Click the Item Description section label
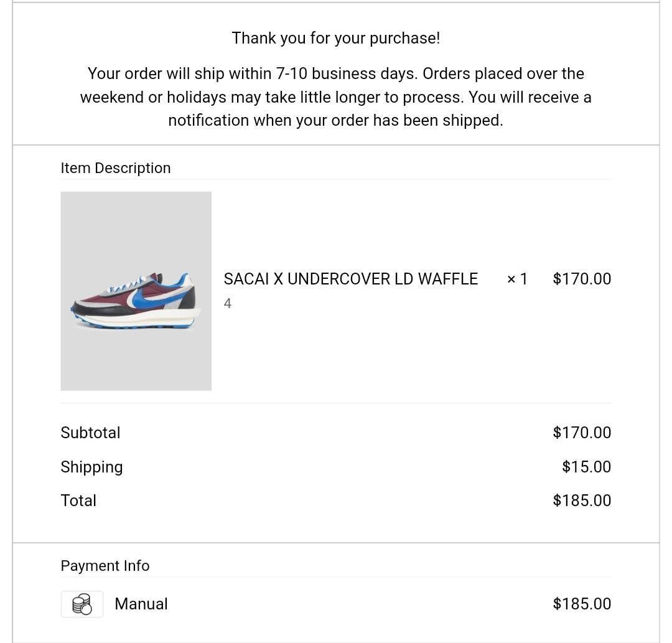 [116, 168]
